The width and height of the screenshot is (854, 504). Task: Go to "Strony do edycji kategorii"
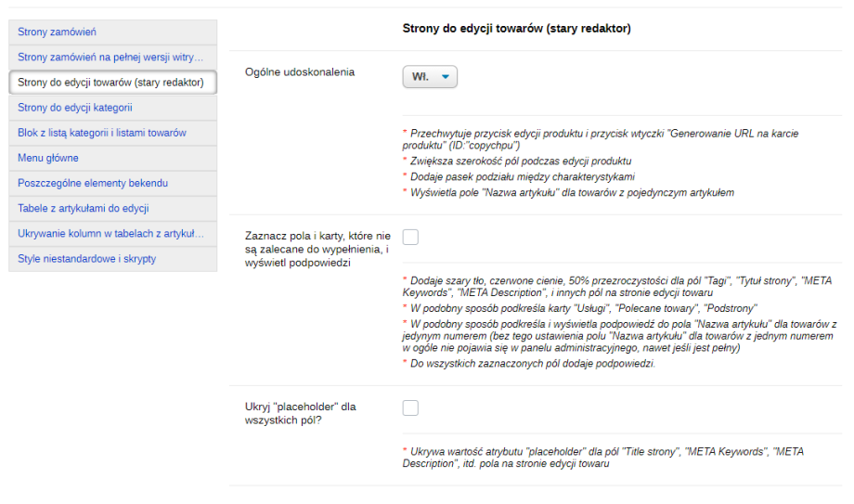tap(75, 108)
